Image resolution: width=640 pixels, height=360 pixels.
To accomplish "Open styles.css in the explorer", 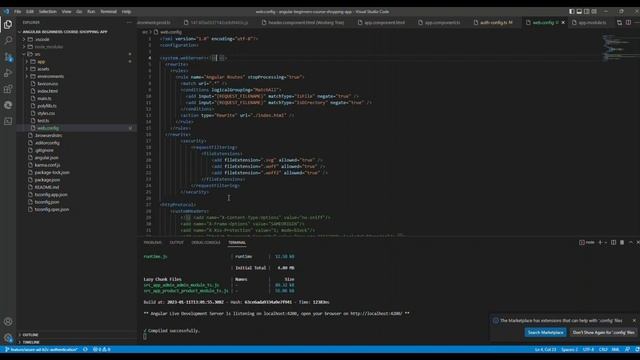I will point(46,113).
